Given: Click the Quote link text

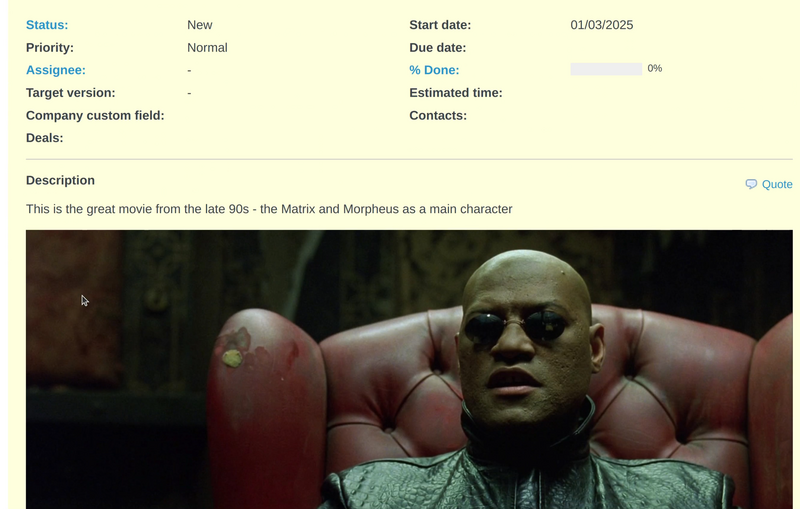Looking at the screenshot, I should pos(777,185).
